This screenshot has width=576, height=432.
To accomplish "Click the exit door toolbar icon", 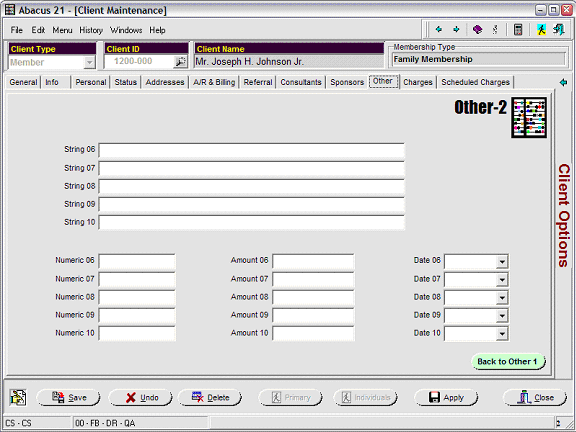I will [559, 29].
